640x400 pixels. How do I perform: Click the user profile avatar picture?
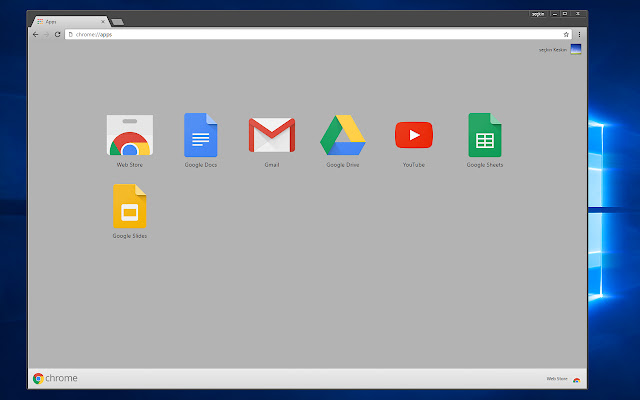click(x=576, y=49)
